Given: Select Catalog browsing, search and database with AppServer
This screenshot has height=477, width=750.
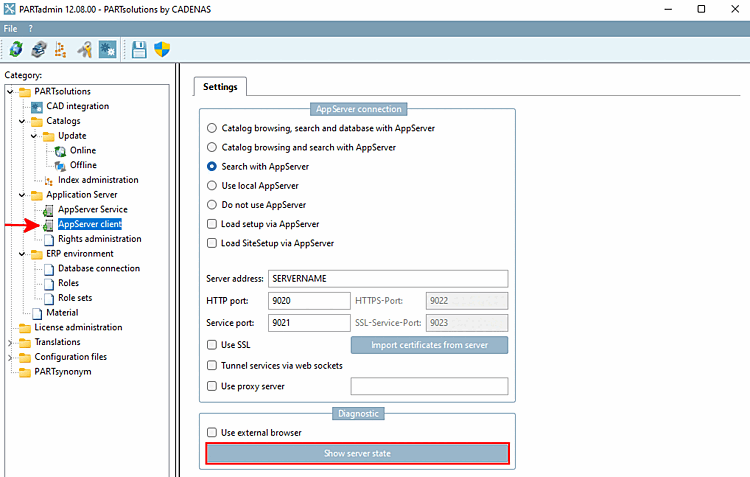Looking at the screenshot, I should [211, 128].
